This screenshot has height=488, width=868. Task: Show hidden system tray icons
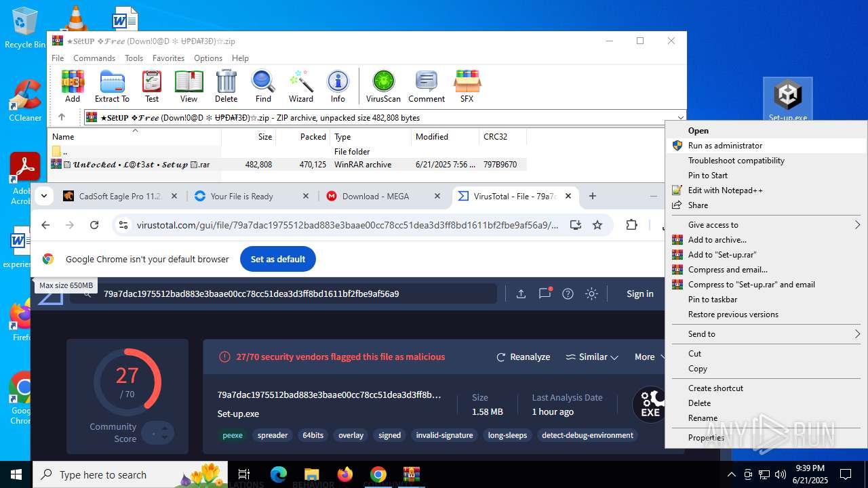tap(731, 474)
